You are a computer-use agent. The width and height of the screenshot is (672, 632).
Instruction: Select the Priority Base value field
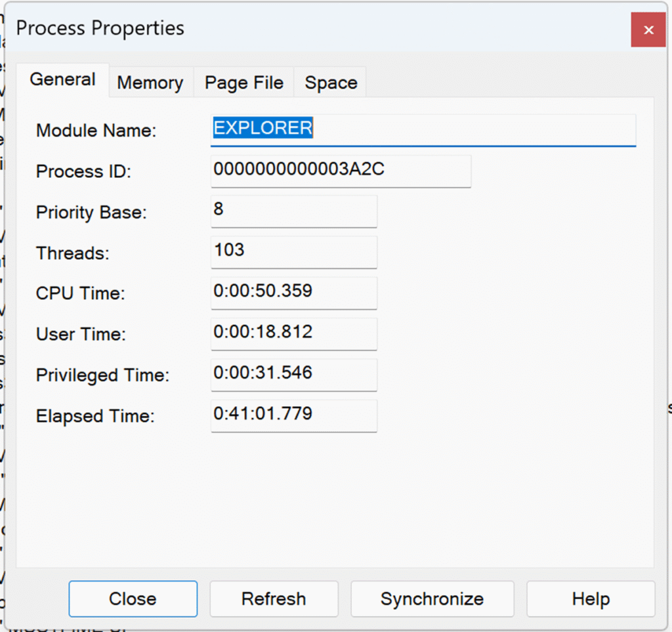tap(293, 211)
